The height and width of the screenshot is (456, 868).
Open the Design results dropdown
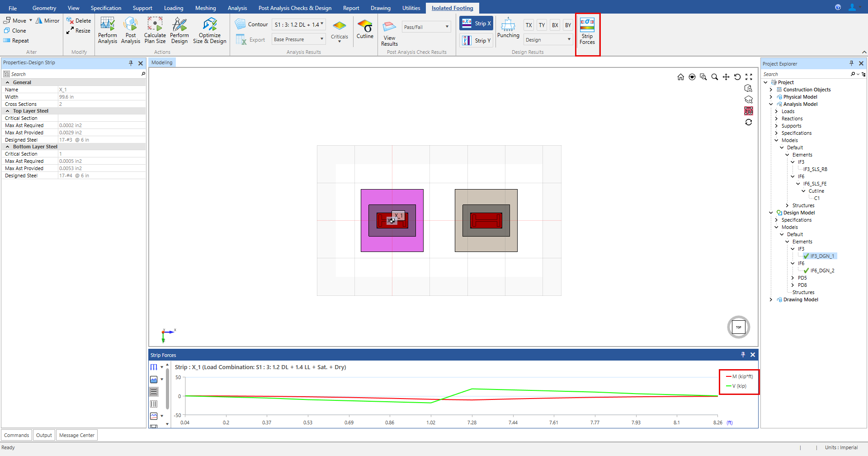point(548,40)
